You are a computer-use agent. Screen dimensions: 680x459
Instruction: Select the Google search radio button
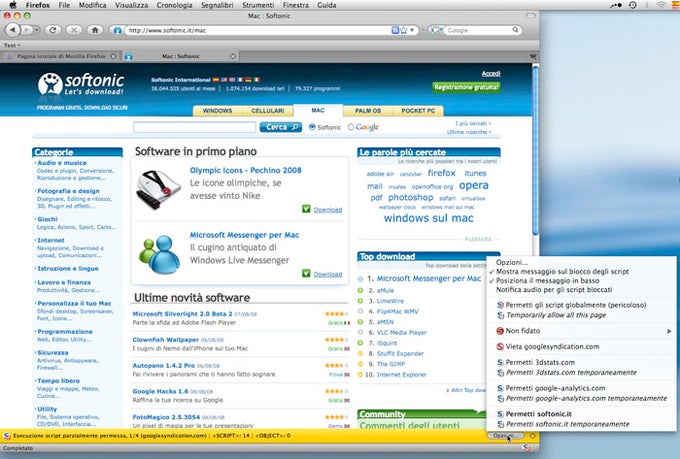pyautogui.click(x=351, y=127)
